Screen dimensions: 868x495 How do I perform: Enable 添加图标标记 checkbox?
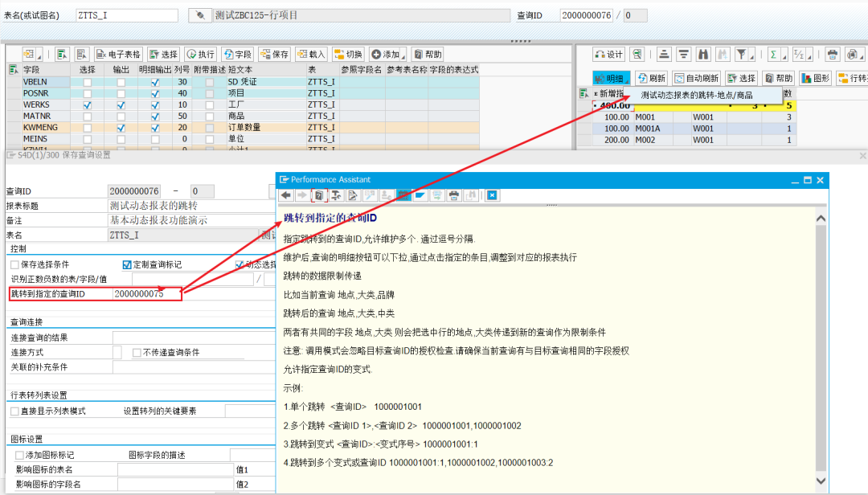click(19, 455)
